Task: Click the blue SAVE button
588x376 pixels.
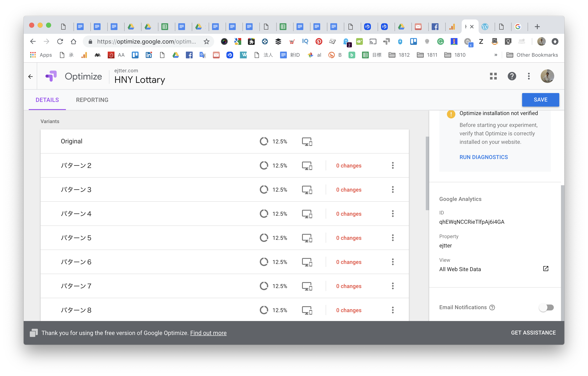Action: [540, 100]
